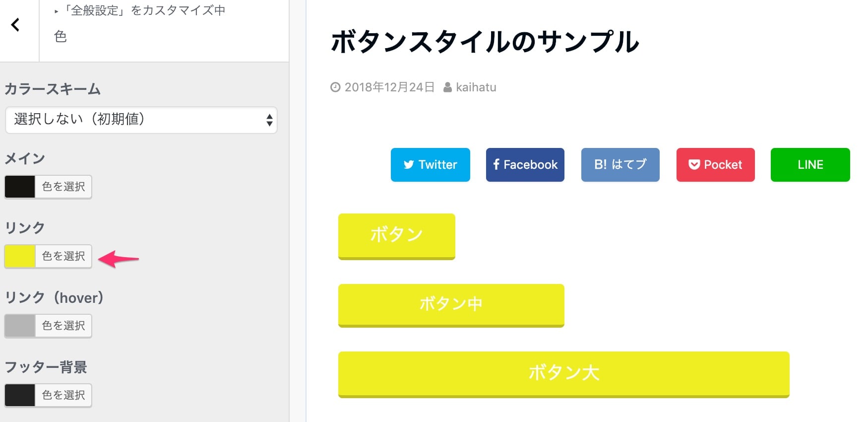Viewport: 868px width, 422px height.
Task: Click 色を選択 button under リンク（hover）
Action: pos(63,326)
